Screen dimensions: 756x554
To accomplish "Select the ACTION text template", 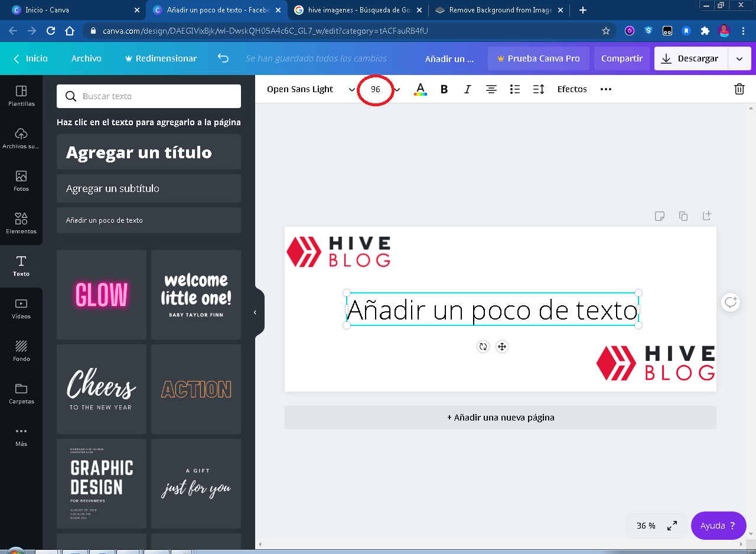I will point(196,389).
